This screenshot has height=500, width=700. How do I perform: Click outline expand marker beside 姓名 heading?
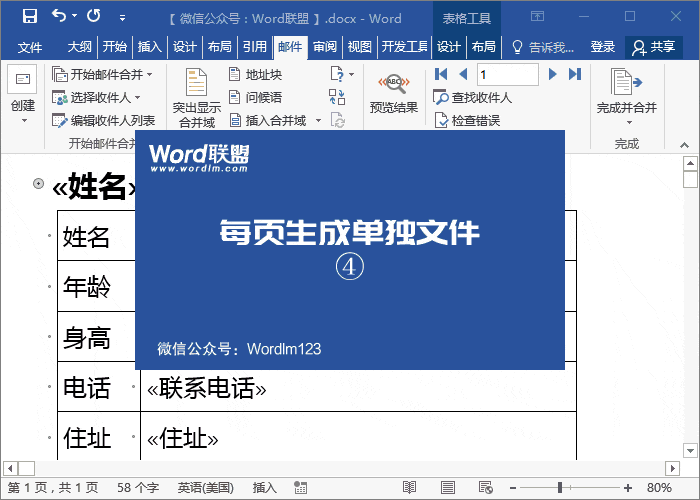pos(38,183)
